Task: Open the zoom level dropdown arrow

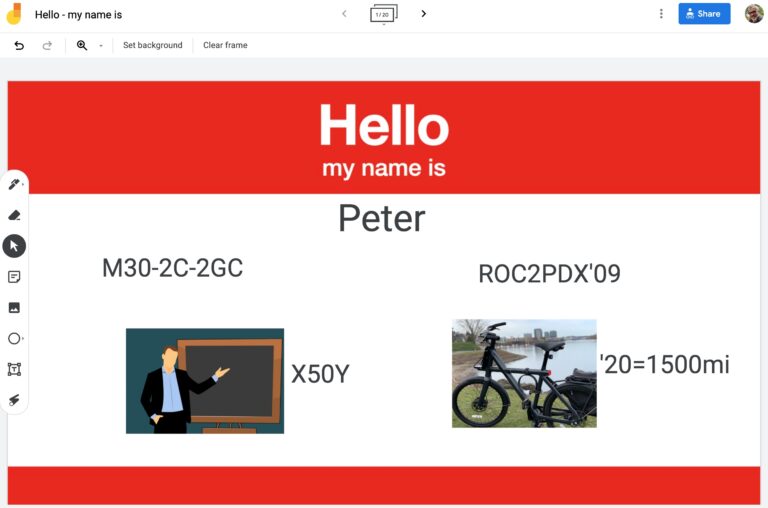Action: pyautogui.click(x=101, y=46)
